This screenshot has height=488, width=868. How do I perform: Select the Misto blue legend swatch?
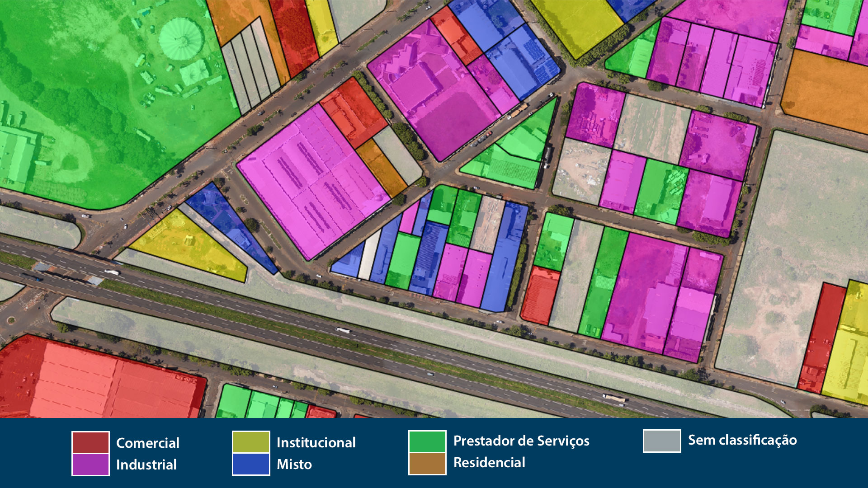tap(251, 464)
